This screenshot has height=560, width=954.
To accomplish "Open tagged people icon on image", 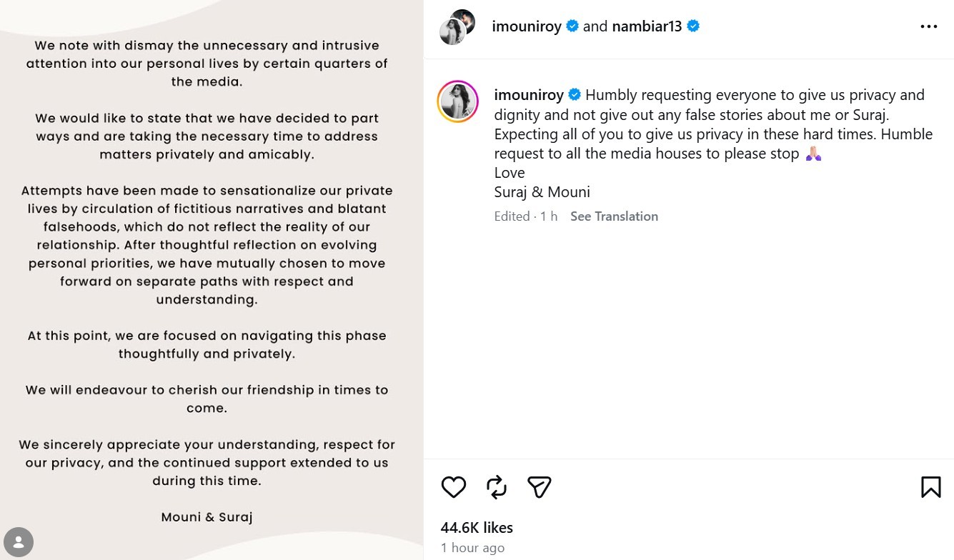I will click(19, 541).
